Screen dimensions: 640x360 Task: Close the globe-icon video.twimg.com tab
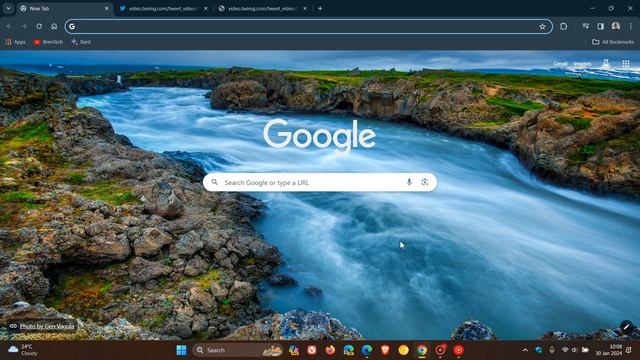tap(304, 9)
